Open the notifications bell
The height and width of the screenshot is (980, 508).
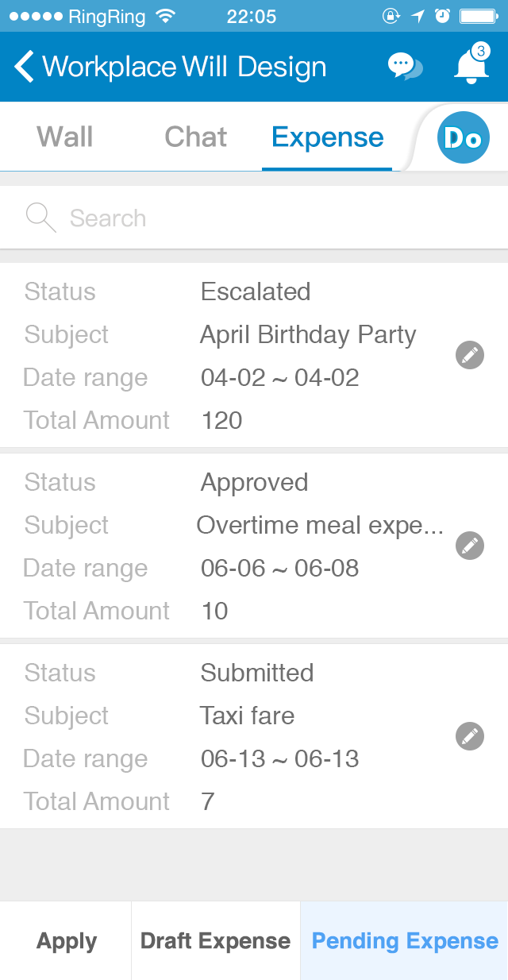(x=471, y=67)
